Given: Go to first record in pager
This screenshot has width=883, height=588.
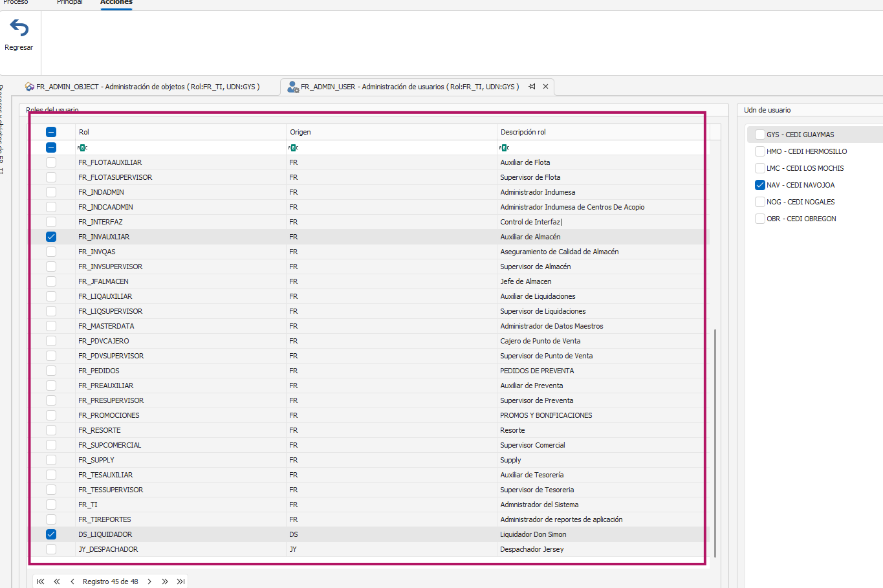Looking at the screenshot, I should pos(41,582).
